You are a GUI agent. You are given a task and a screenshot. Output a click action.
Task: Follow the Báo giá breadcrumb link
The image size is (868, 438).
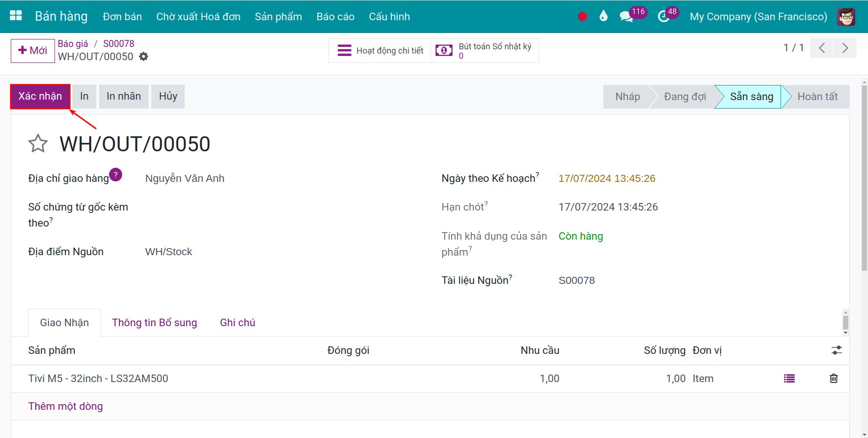pyautogui.click(x=73, y=44)
